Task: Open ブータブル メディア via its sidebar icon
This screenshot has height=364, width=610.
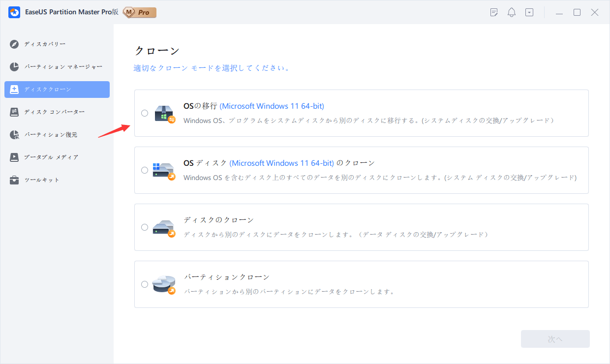Action: [14, 157]
